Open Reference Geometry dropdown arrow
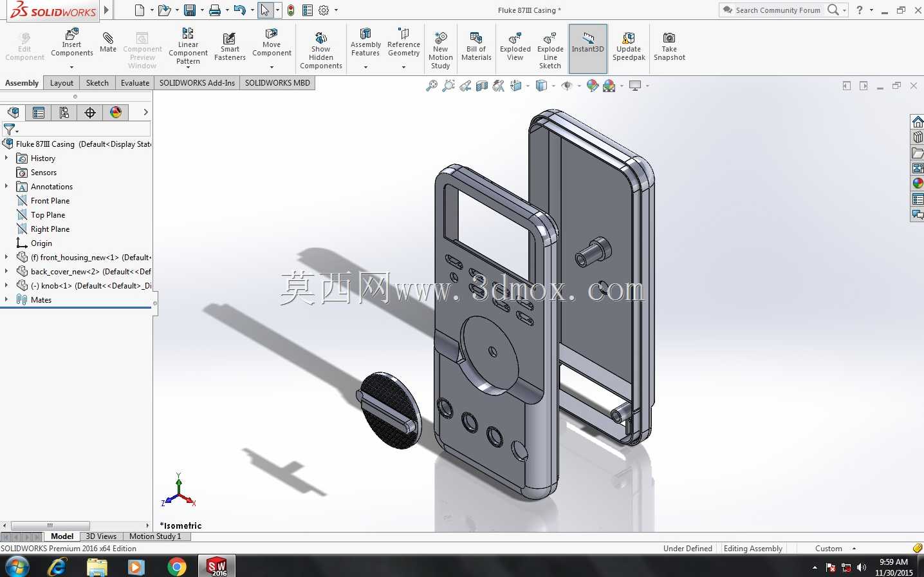 403,67
